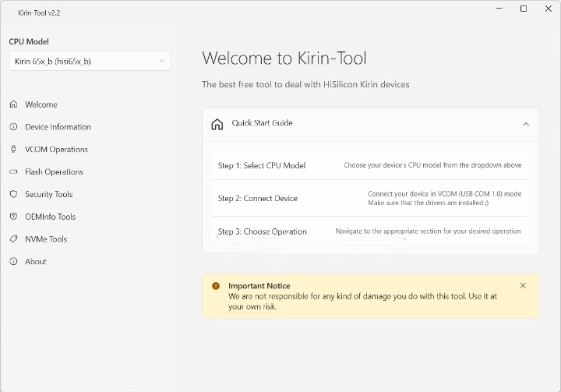The width and height of the screenshot is (561, 392).
Task: Click the OEMInfo Tools shield icon
Action: 13,217
